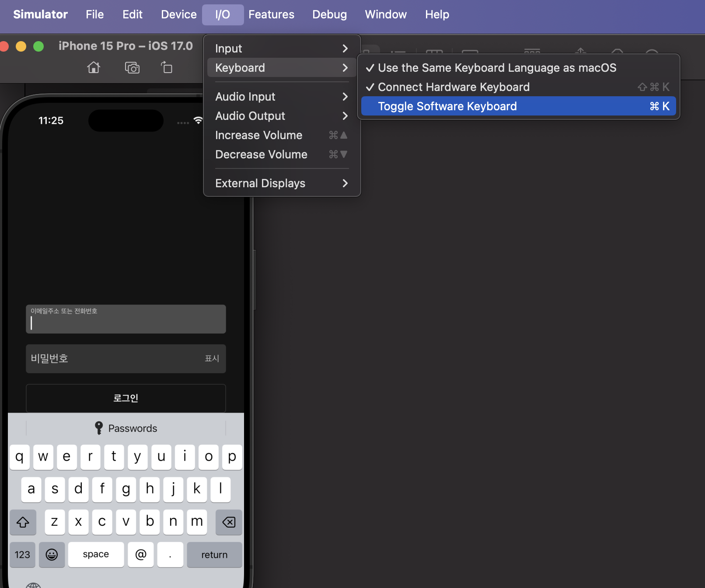Rotate the device with the rotate icon
This screenshot has height=588, width=705.
point(167,67)
